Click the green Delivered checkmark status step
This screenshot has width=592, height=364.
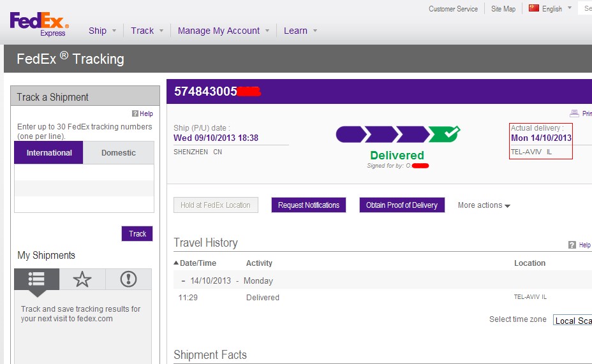(x=445, y=135)
